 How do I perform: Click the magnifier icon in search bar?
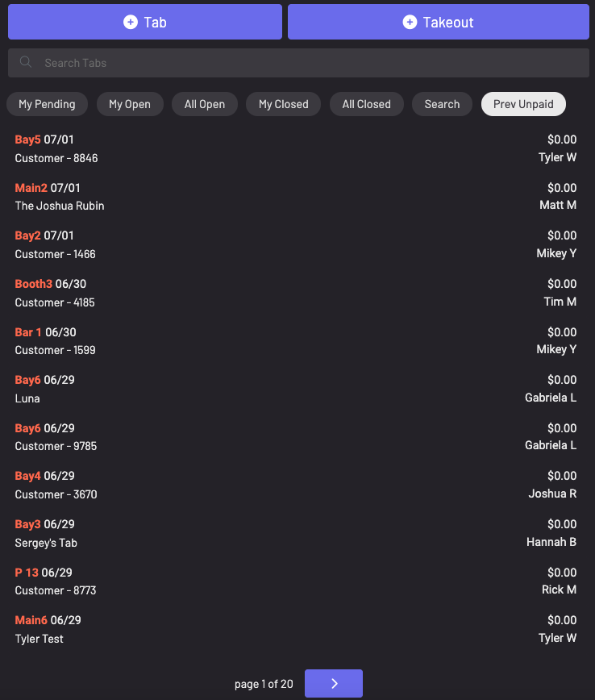(x=26, y=62)
